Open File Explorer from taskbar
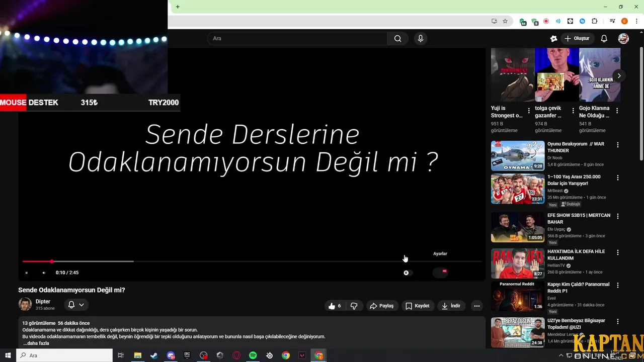 pyautogui.click(x=137, y=355)
